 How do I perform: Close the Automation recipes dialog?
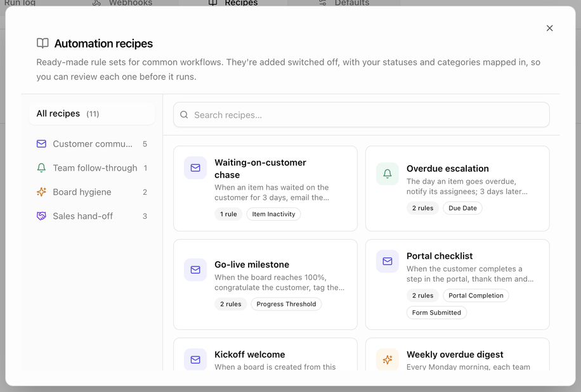(x=549, y=28)
